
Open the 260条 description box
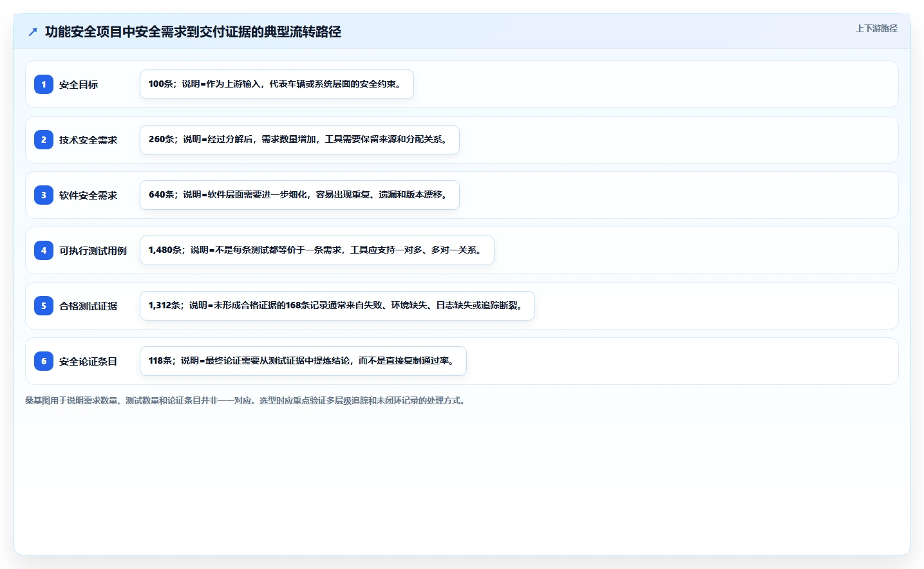pos(299,140)
